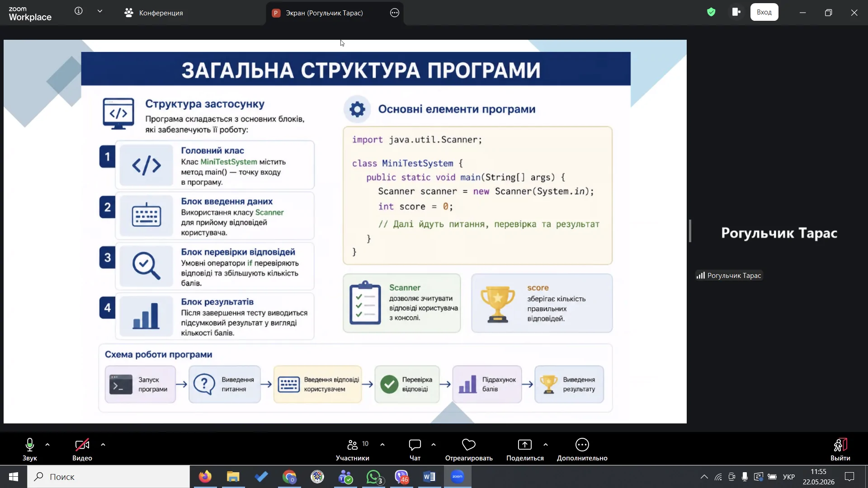Mute the microphone with the Звук button
Image resolution: width=868 pixels, height=488 pixels.
pos(30,450)
